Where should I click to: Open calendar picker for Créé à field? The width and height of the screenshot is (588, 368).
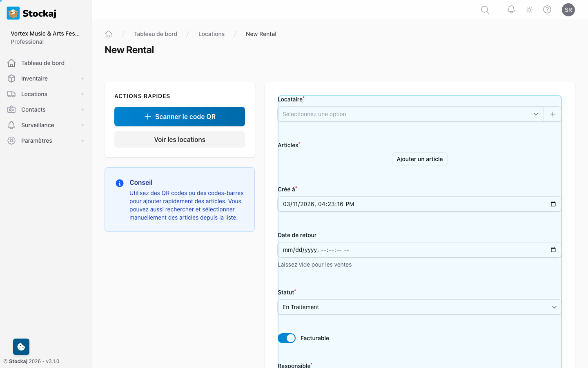point(553,204)
